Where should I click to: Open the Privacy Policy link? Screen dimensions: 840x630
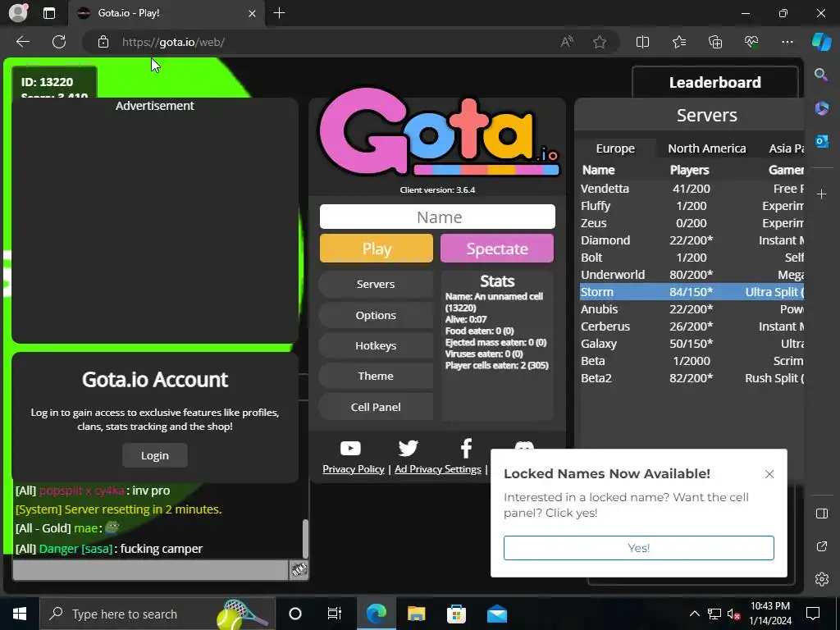coord(353,468)
